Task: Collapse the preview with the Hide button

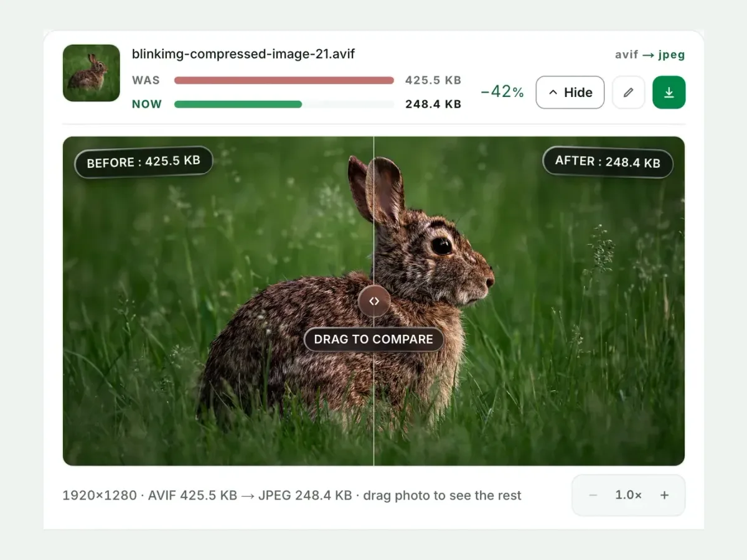Action: click(x=570, y=92)
